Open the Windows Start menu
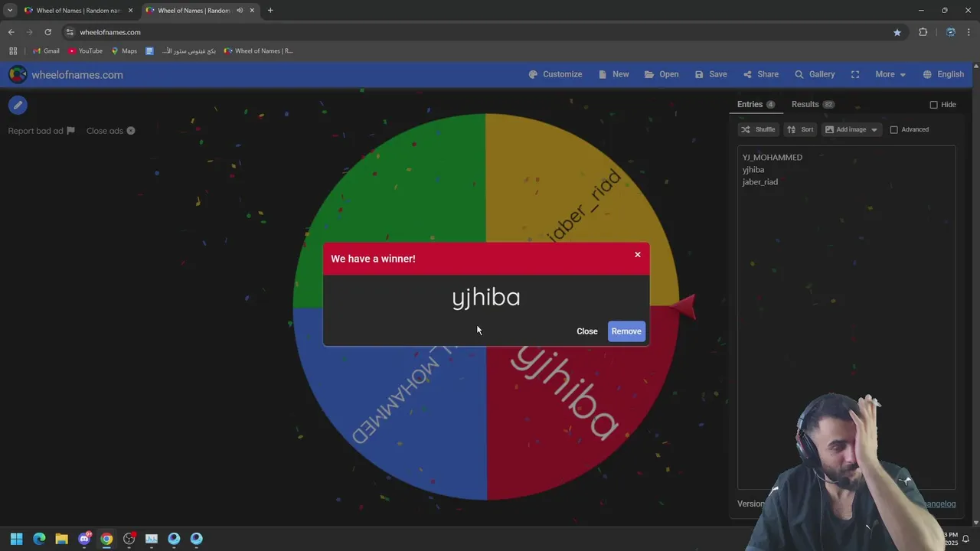Image resolution: width=980 pixels, height=551 pixels. tap(17, 539)
